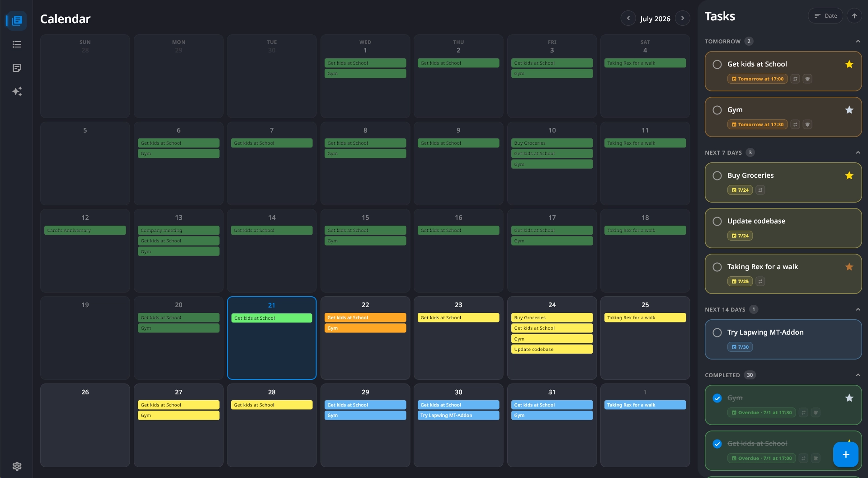Viewport: 868px width, 478px height.
Task: Click bell reminder icon on tomorrow's Get kids at School
Action: point(807,79)
